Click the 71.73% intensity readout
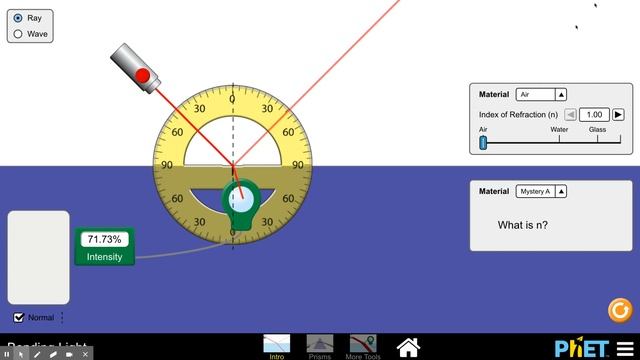 (104, 239)
